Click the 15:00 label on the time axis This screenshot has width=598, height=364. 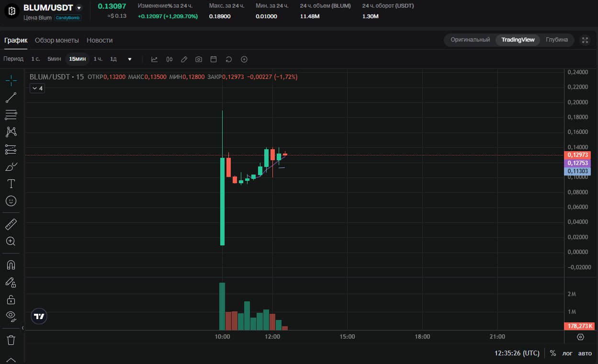pos(347,337)
